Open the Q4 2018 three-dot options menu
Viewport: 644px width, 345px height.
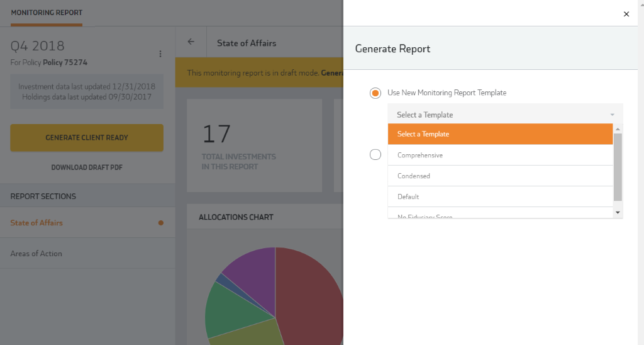click(160, 54)
